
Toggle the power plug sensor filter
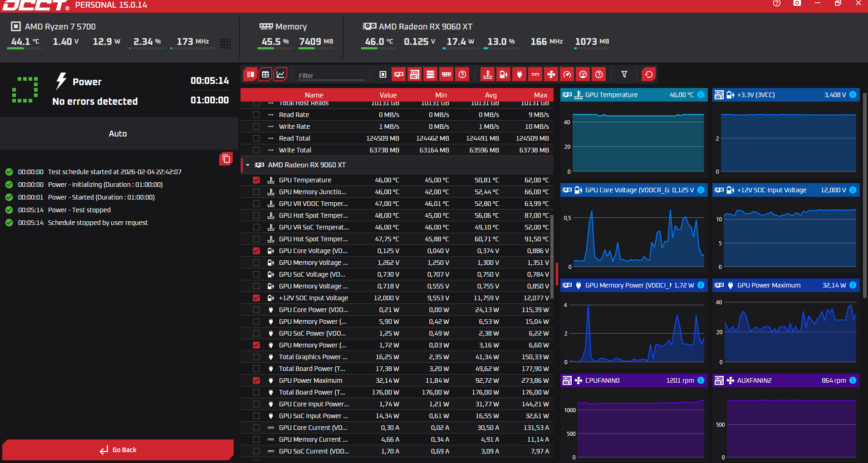[x=520, y=74]
